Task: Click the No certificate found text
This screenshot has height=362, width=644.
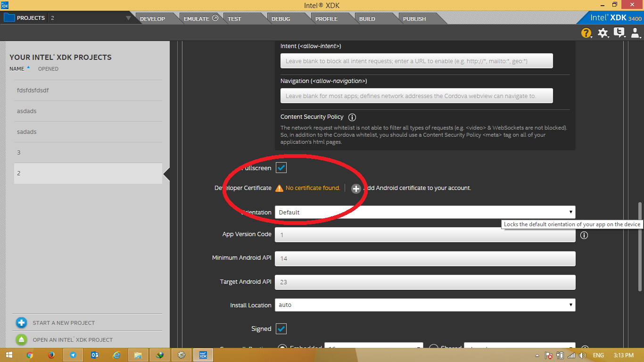Action: coord(313,188)
